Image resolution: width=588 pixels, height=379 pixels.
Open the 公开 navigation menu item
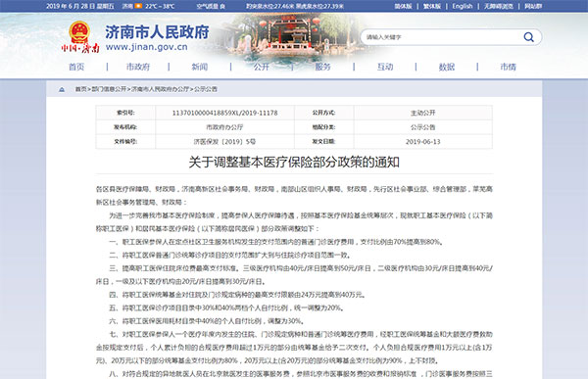click(262, 67)
